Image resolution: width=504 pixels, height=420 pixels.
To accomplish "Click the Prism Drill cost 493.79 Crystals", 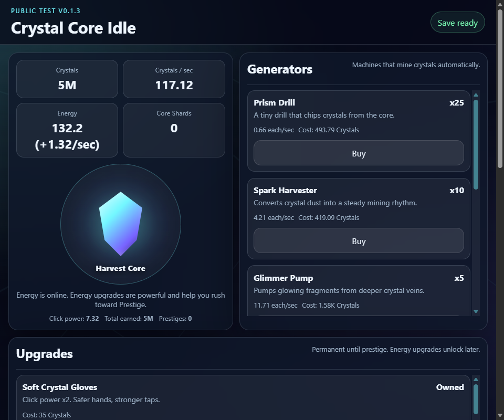I will 329,130.
